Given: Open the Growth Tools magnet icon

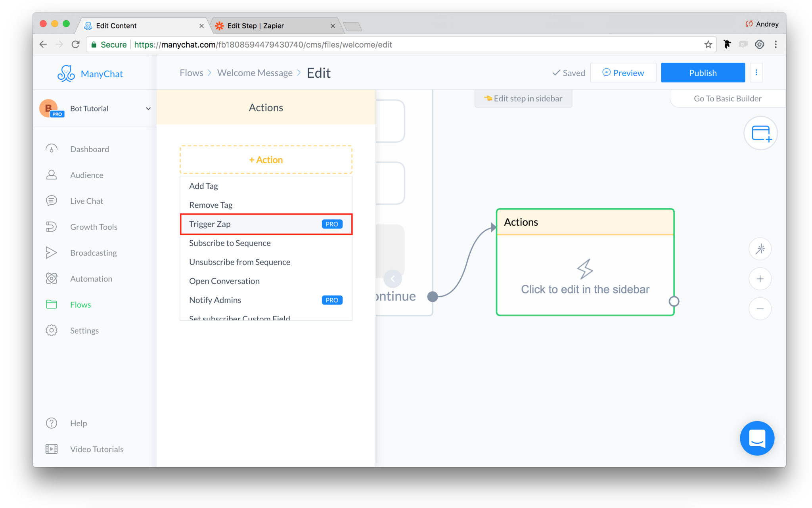Looking at the screenshot, I should pyautogui.click(x=52, y=227).
